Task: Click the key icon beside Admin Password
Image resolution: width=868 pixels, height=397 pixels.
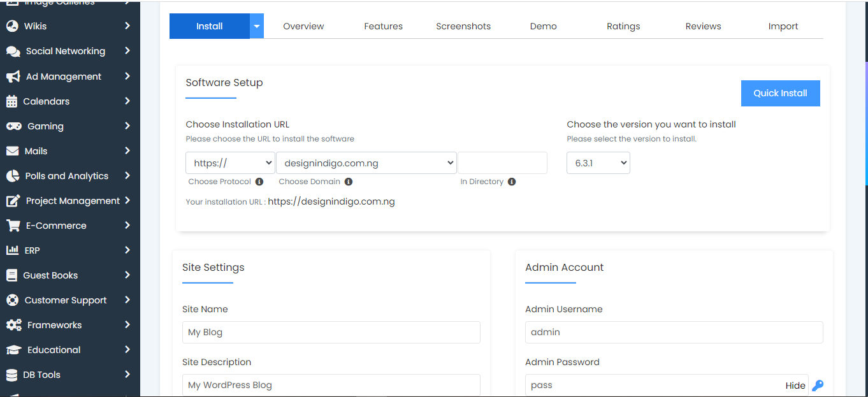Action: [x=818, y=385]
